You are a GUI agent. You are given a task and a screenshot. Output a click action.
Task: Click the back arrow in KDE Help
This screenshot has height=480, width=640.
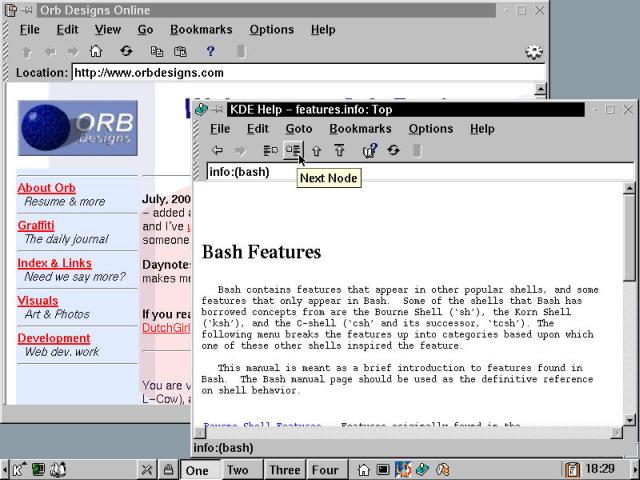point(217,150)
